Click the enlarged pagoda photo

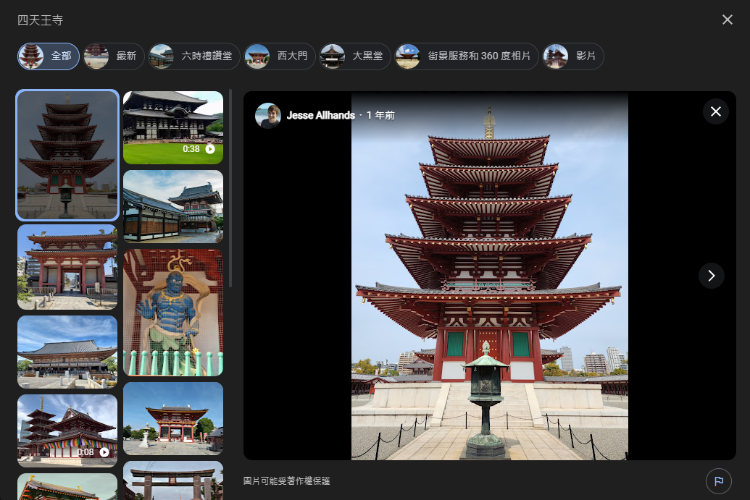489,276
